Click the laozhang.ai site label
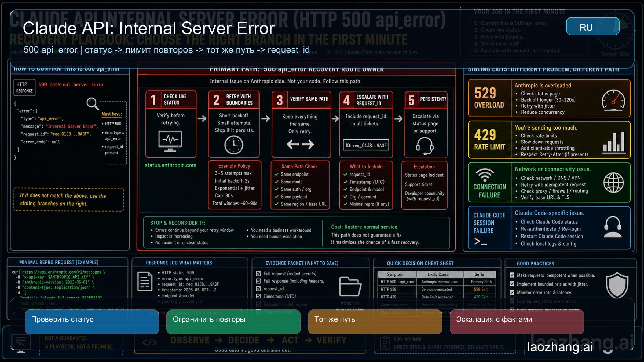This screenshot has height=362, width=644. 560,347
